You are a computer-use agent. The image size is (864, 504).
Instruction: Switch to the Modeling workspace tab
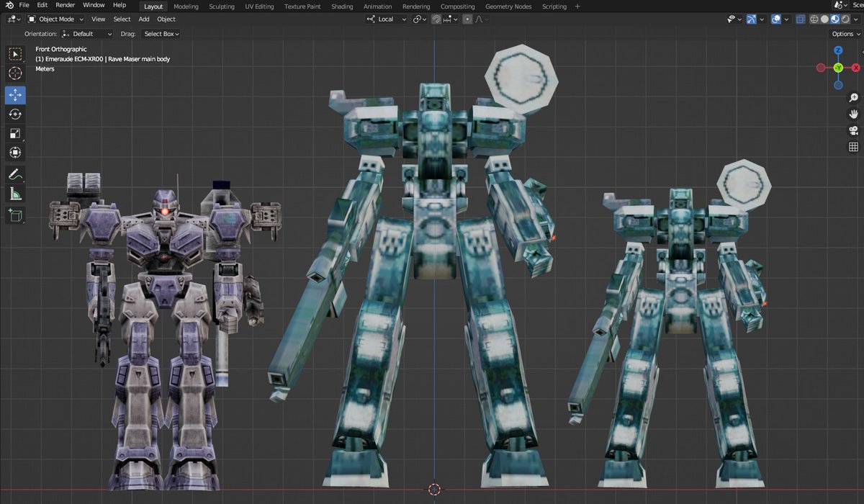coord(186,6)
